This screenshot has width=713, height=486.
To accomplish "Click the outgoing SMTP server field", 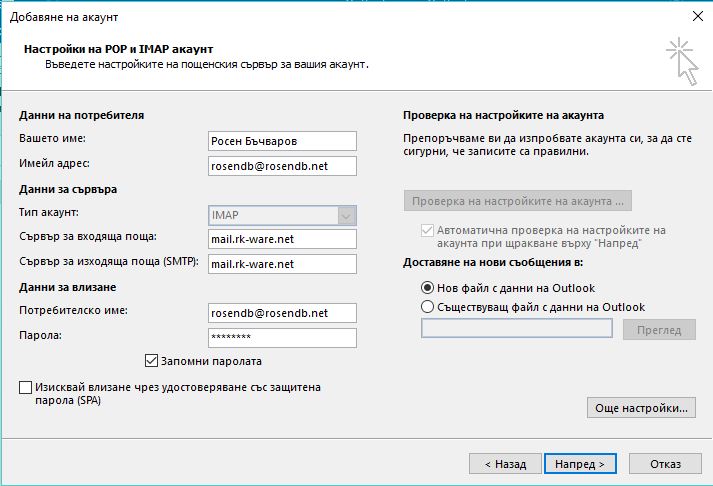I will [282, 264].
